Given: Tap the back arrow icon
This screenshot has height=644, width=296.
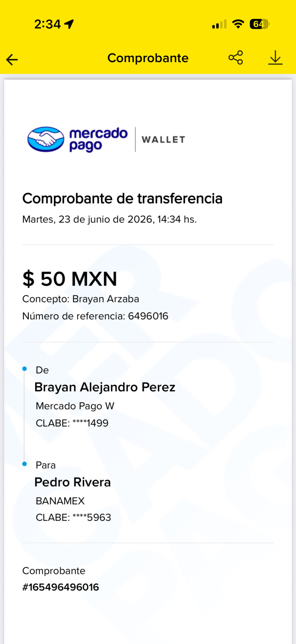Looking at the screenshot, I should (x=12, y=60).
